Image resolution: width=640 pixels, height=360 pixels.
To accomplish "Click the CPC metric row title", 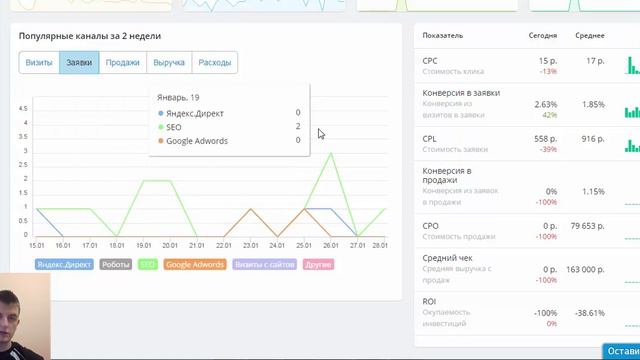I will point(430,61).
